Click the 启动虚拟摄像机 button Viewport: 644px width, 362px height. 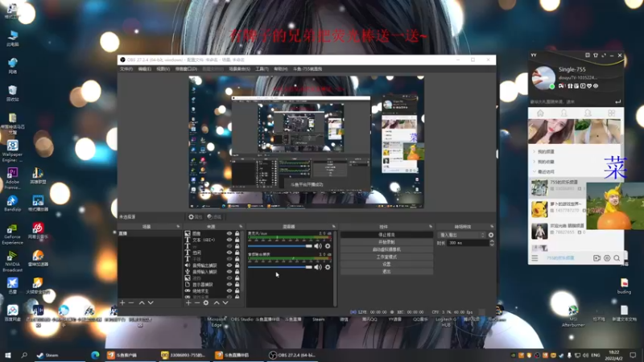pos(386,249)
